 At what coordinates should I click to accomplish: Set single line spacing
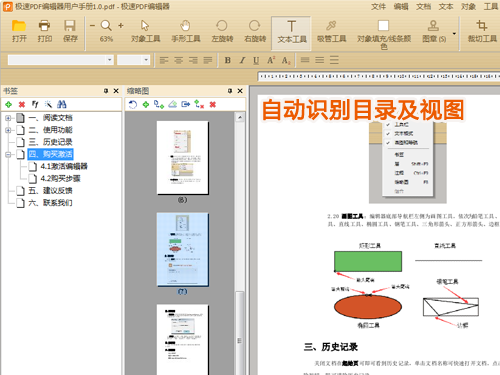305,60
